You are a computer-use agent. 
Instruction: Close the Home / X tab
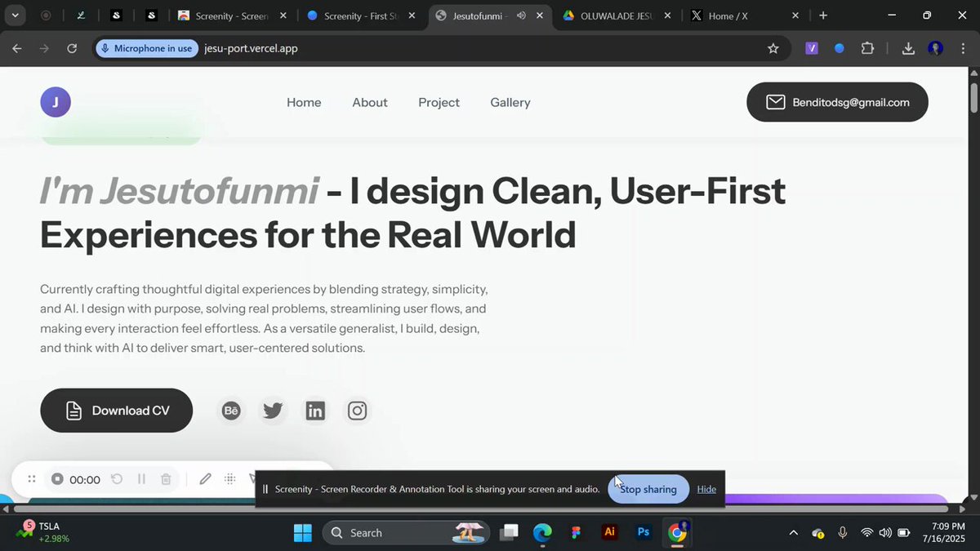point(795,16)
